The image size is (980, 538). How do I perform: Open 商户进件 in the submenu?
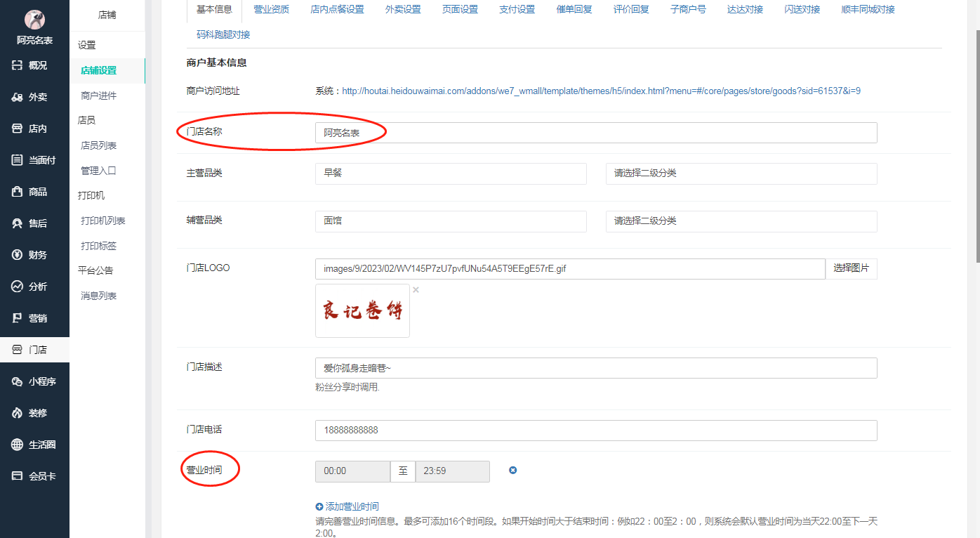coord(99,96)
